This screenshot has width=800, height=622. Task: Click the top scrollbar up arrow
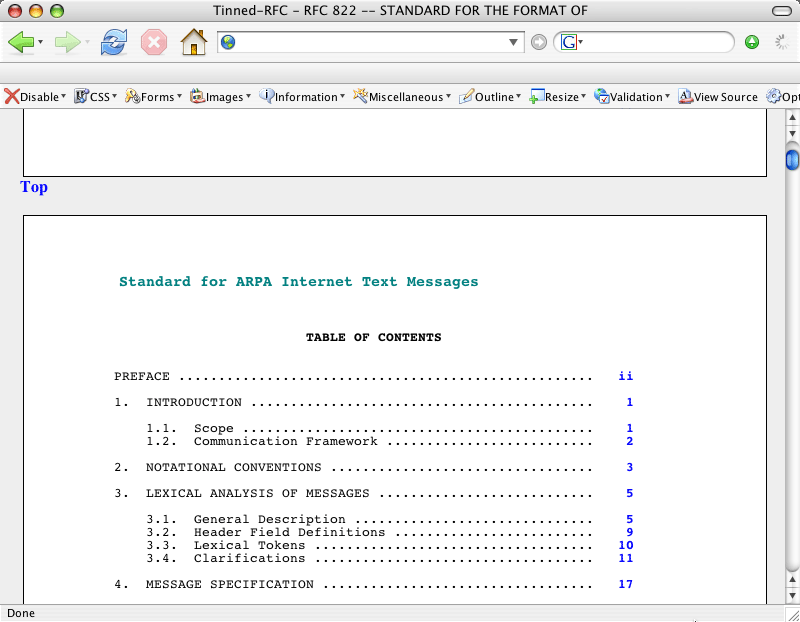[792, 118]
